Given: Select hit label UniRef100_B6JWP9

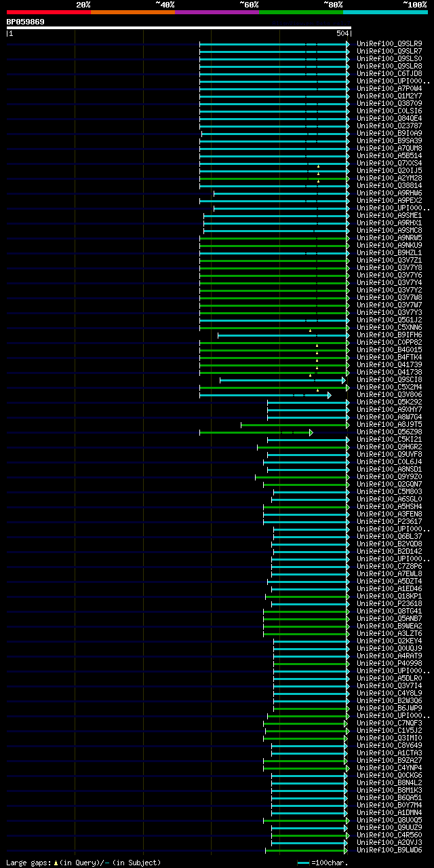Looking at the screenshot, I should (x=389, y=708).
